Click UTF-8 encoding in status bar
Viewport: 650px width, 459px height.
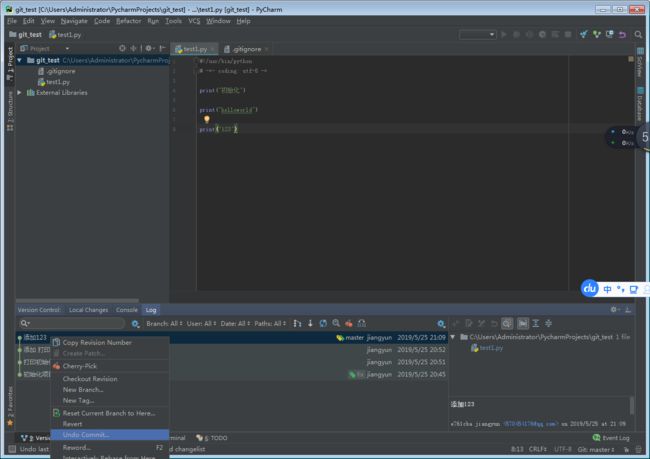pos(563,449)
